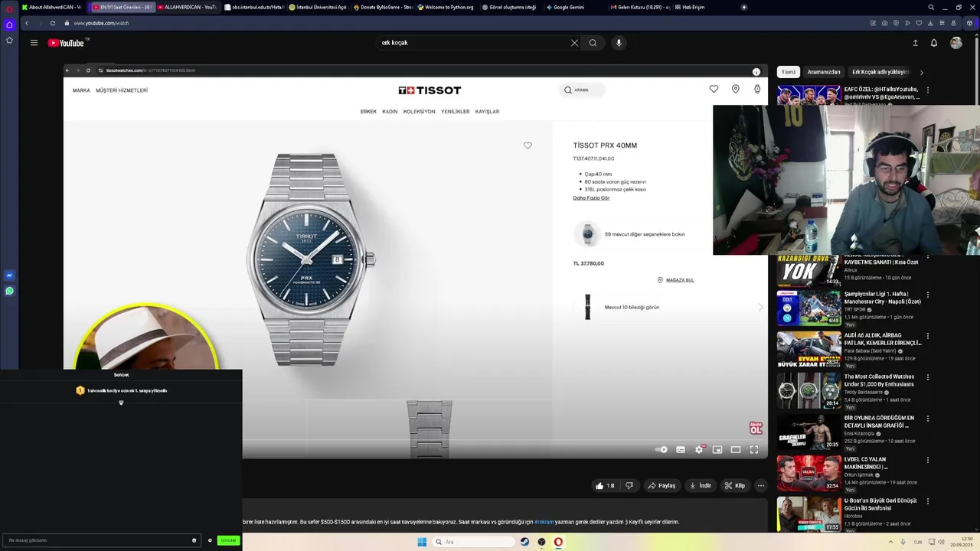
Task: Open a new browser tab with plus
Action: tap(744, 7)
